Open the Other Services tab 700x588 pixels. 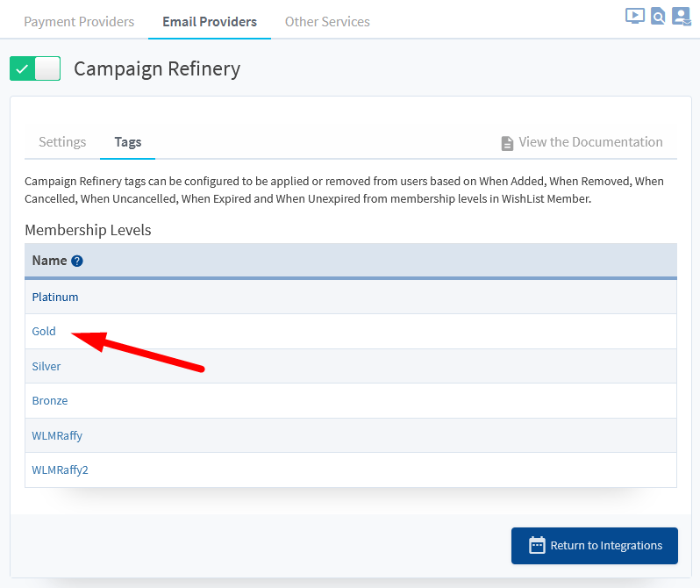pos(327,21)
